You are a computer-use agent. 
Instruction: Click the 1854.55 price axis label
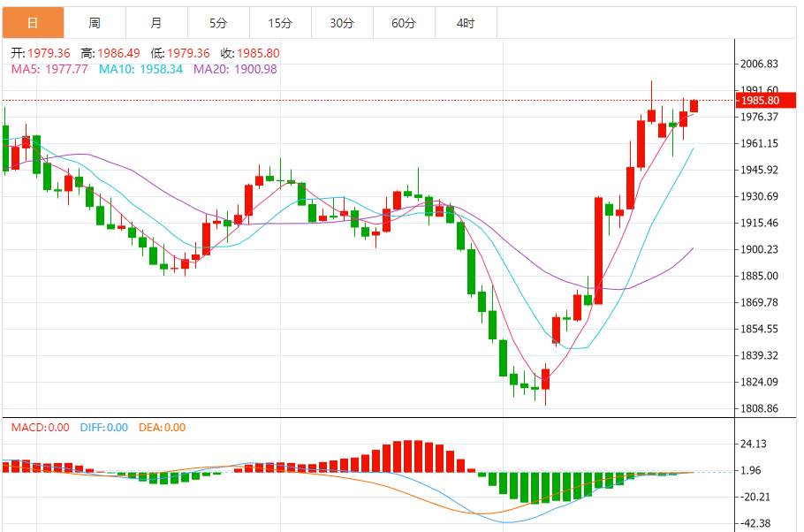coord(760,329)
